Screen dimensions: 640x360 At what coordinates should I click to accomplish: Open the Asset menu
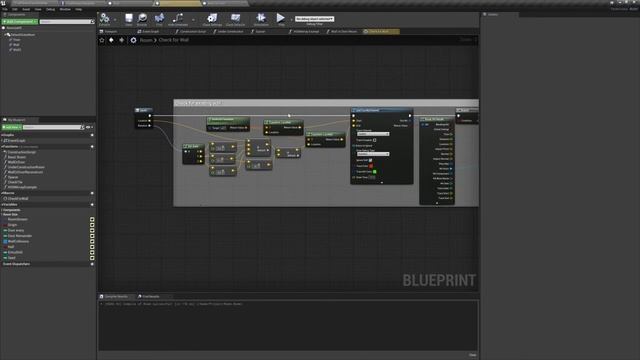point(26,9)
